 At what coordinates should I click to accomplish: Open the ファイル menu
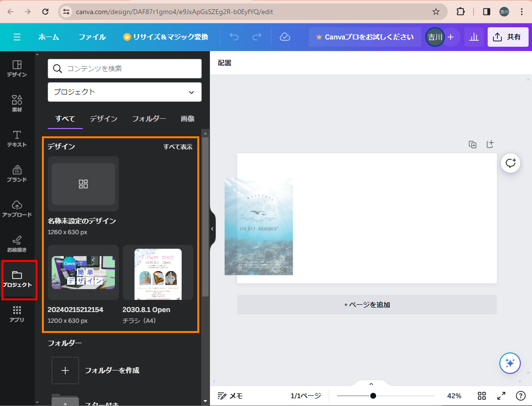pyautogui.click(x=92, y=37)
